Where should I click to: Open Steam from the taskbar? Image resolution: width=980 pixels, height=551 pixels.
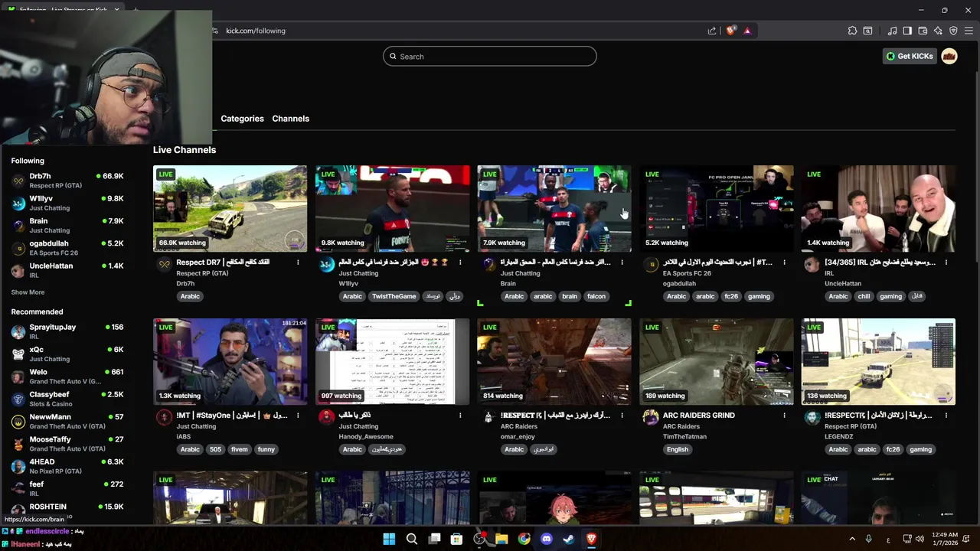coord(569,539)
